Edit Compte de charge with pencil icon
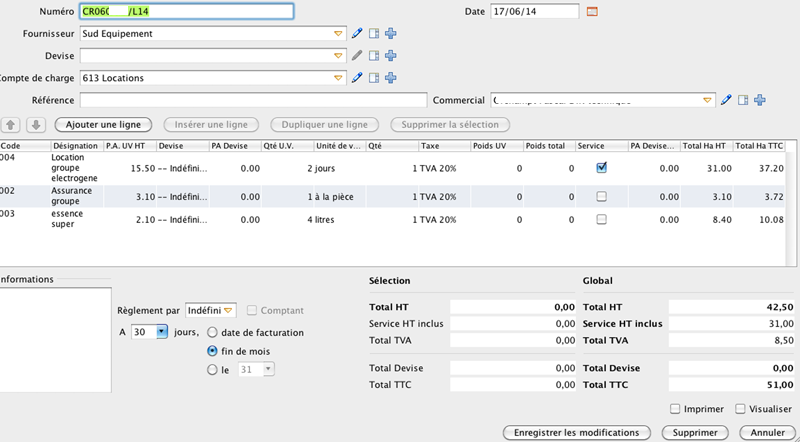 click(357, 78)
